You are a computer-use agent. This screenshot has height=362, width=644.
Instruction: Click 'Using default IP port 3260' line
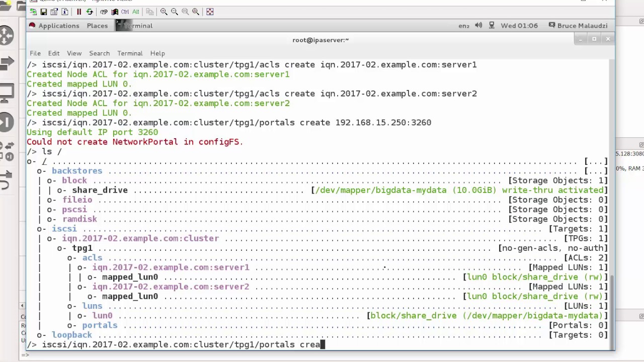click(92, 132)
